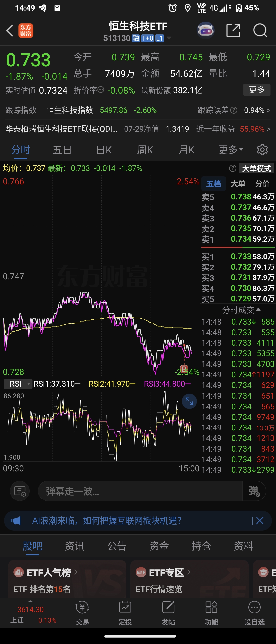Screen dimensions: 276x644
Task: Open search with magnifier icon
Action: click(260, 31)
